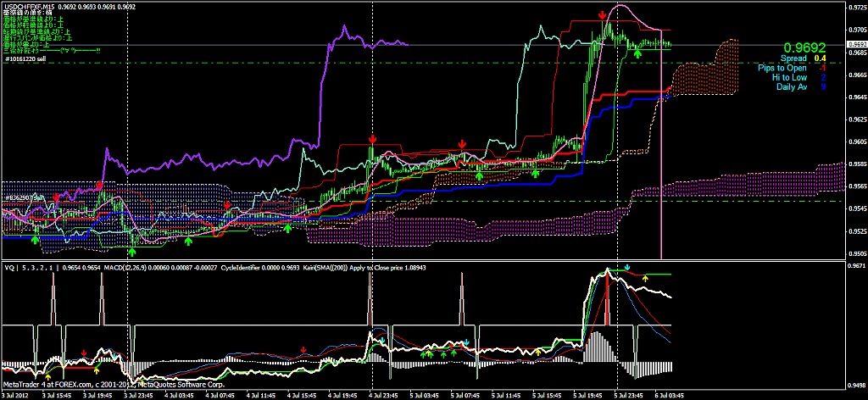The image size is (868, 400).
Task: Click the red sell arrow above the highest price peak
Action: pos(602,15)
